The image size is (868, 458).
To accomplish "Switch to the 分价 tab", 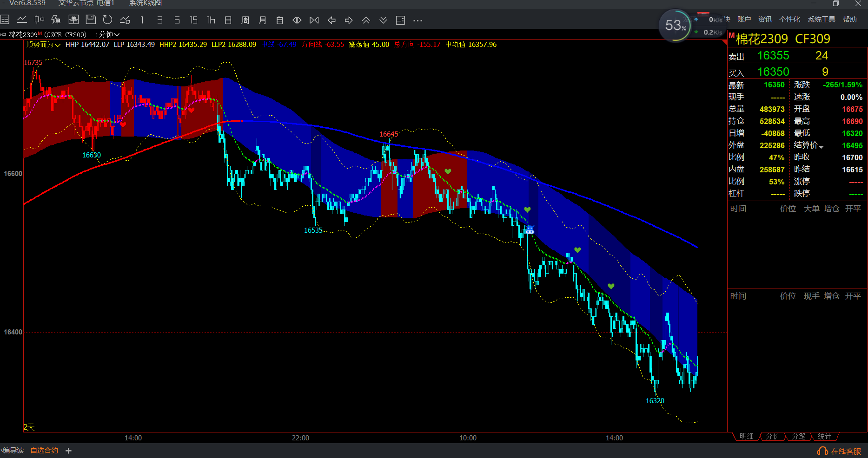I will click(773, 436).
